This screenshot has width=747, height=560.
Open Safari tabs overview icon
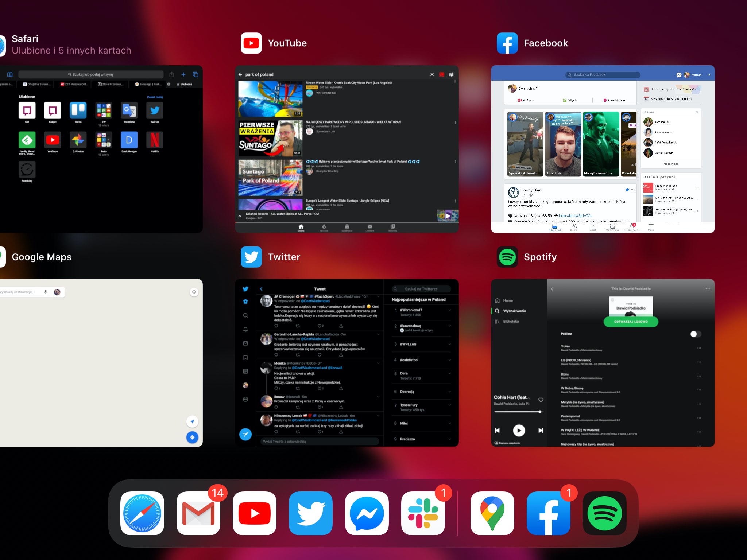(x=196, y=74)
